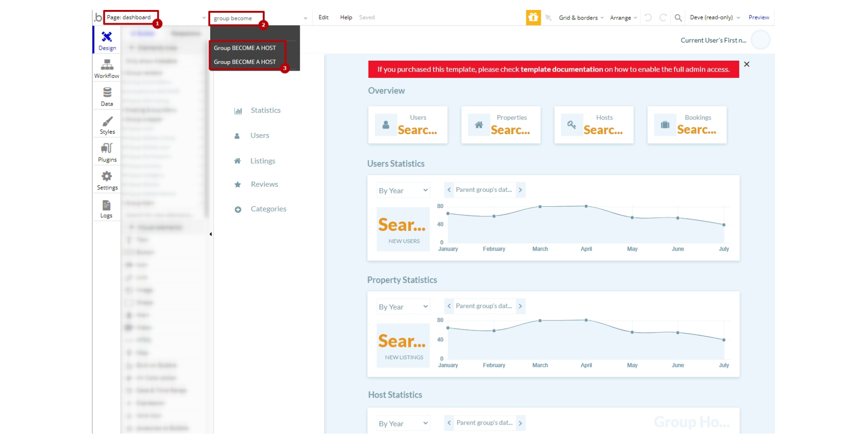Click next date arrow in Property Statistics
The height and width of the screenshot is (437, 868).
pyautogui.click(x=520, y=306)
